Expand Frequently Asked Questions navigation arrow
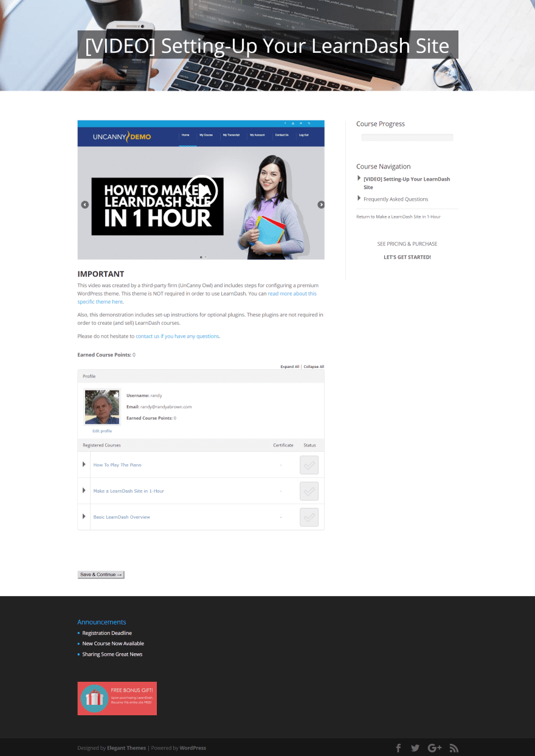Image resolution: width=535 pixels, height=756 pixels. tap(359, 198)
